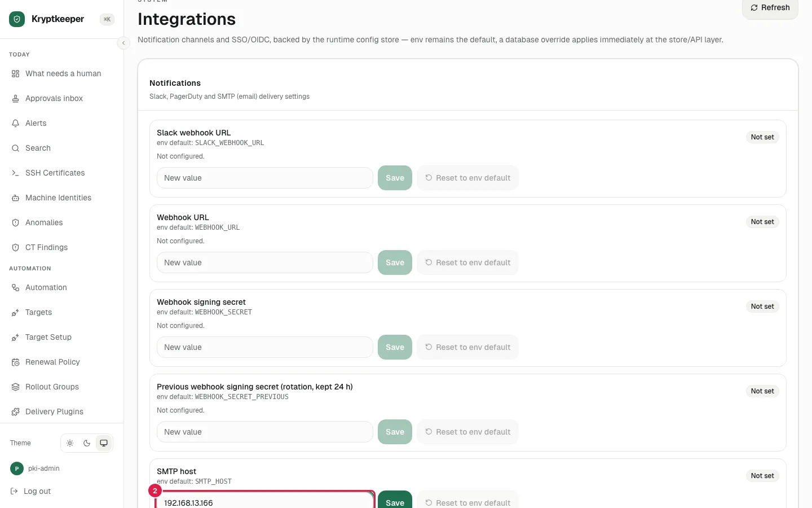This screenshot has height=508, width=812.
Task: Open the command palette shortcut badge
Action: pyautogui.click(x=107, y=19)
